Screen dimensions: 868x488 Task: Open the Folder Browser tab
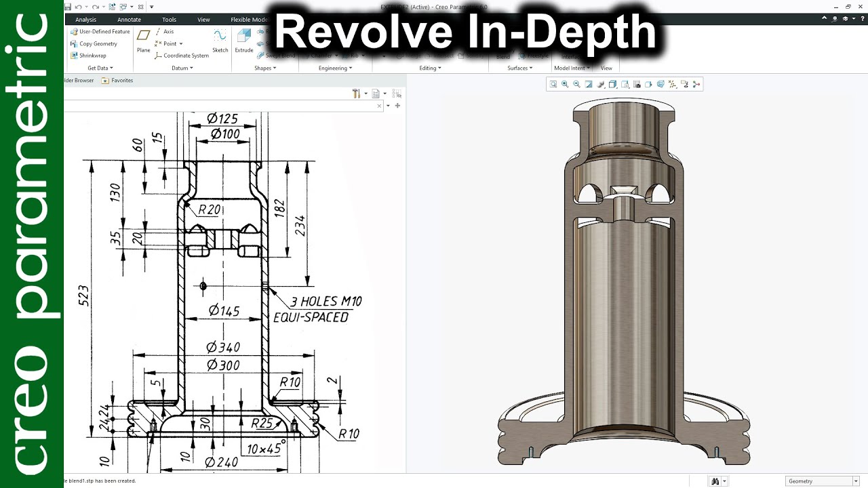pyautogui.click(x=79, y=80)
